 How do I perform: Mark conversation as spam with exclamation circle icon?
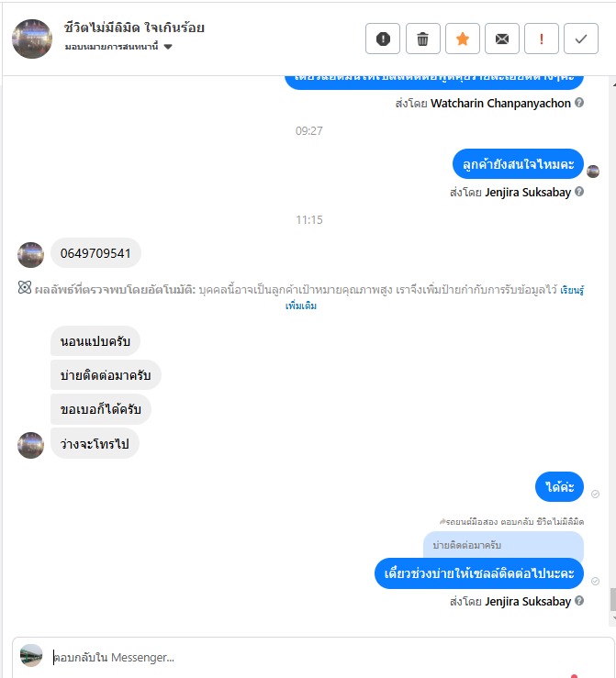pyautogui.click(x=383, y=39)
